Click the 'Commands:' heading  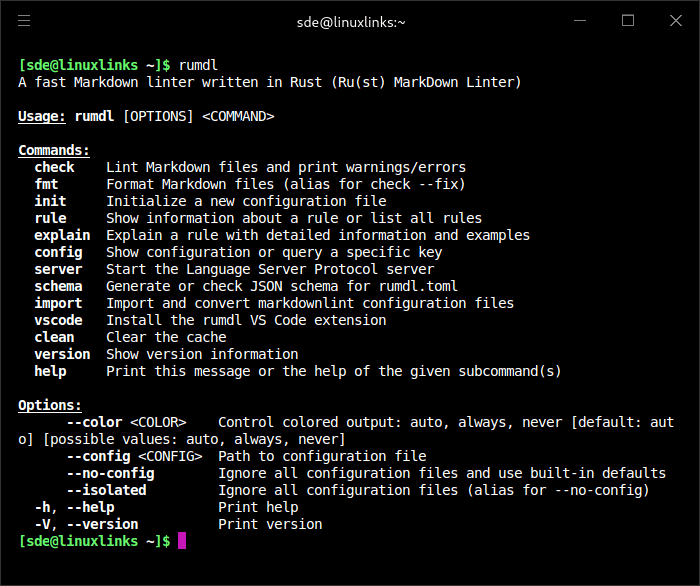coord(54,150)
